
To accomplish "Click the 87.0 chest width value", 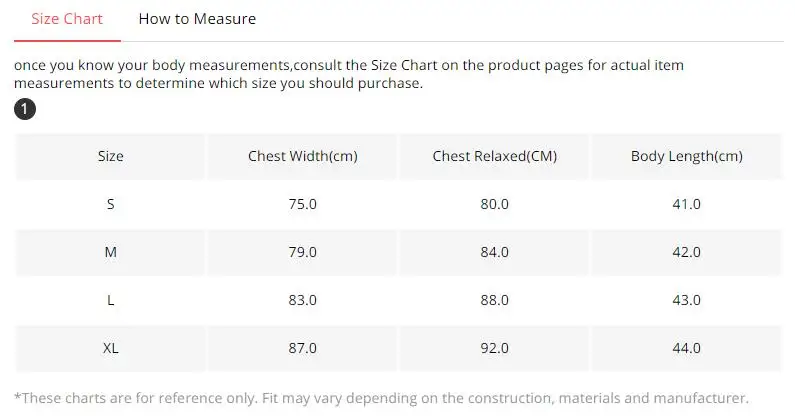I will [x=302, y=348].
